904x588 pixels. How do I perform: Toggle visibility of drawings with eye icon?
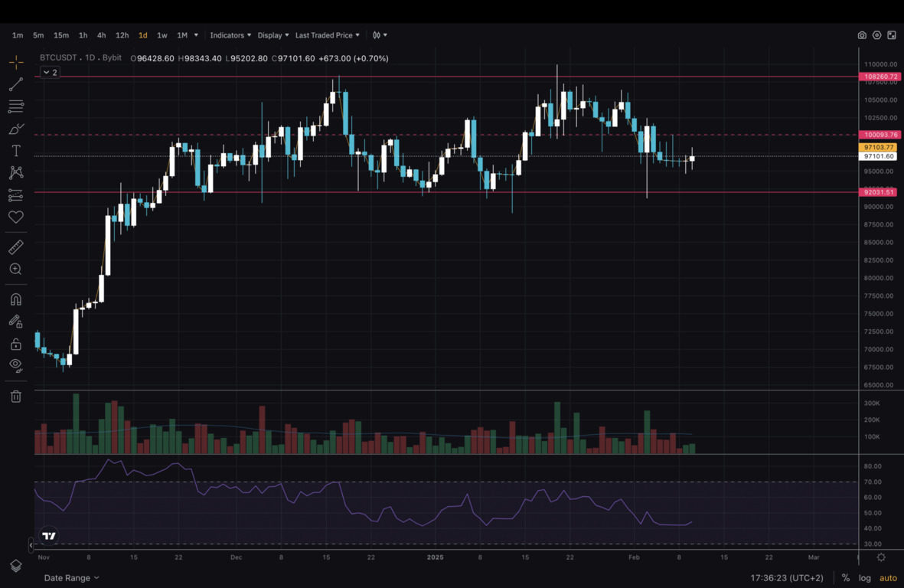(15, 365)
